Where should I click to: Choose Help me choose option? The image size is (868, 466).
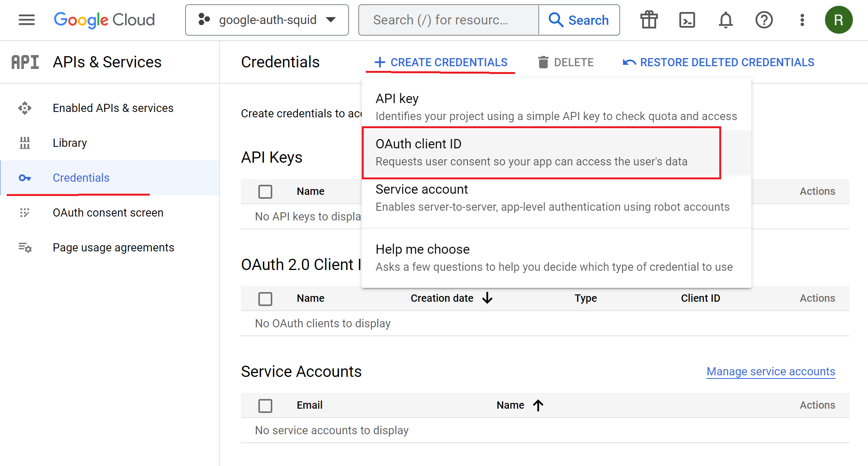click(556, 258)
